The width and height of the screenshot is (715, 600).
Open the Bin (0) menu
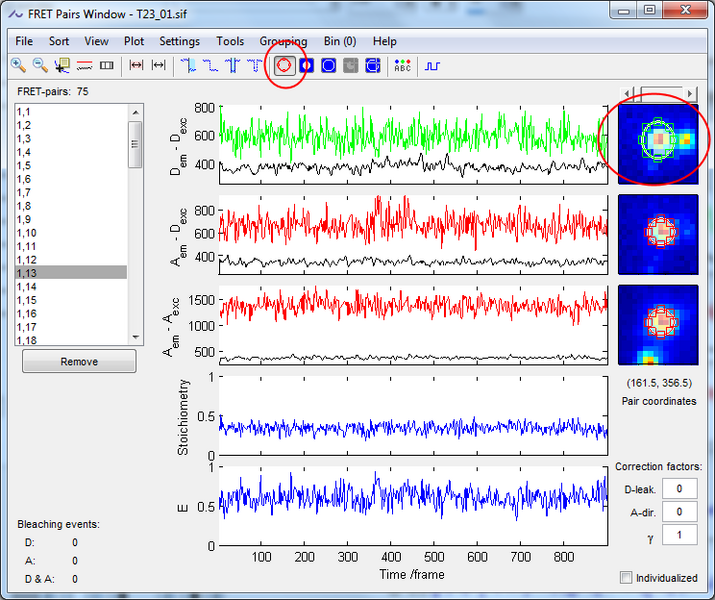pyautogui.click(x=340, y=41)
